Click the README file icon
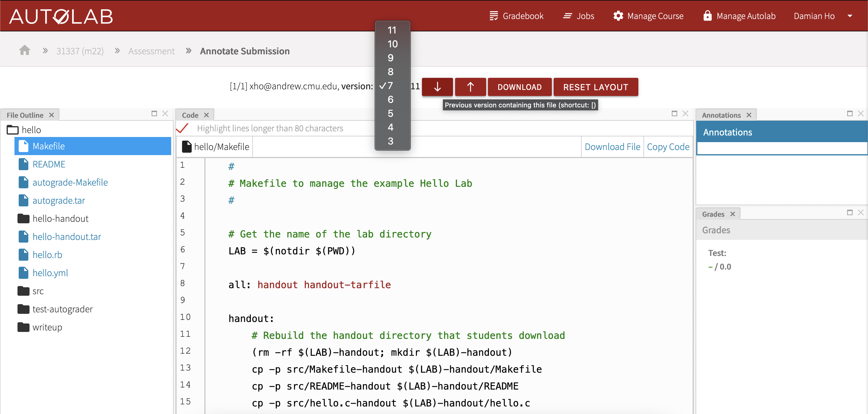The width and height of the screenshot is (868, 414). (x=24, y=164)
